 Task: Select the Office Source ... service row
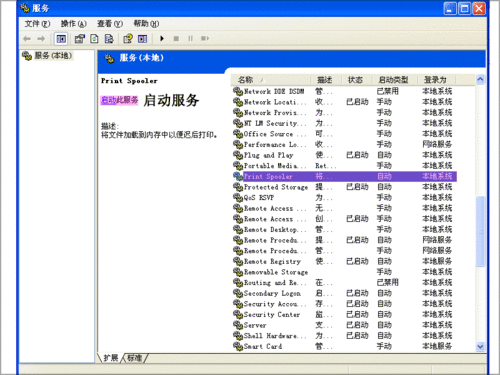(x=344, y=134)
